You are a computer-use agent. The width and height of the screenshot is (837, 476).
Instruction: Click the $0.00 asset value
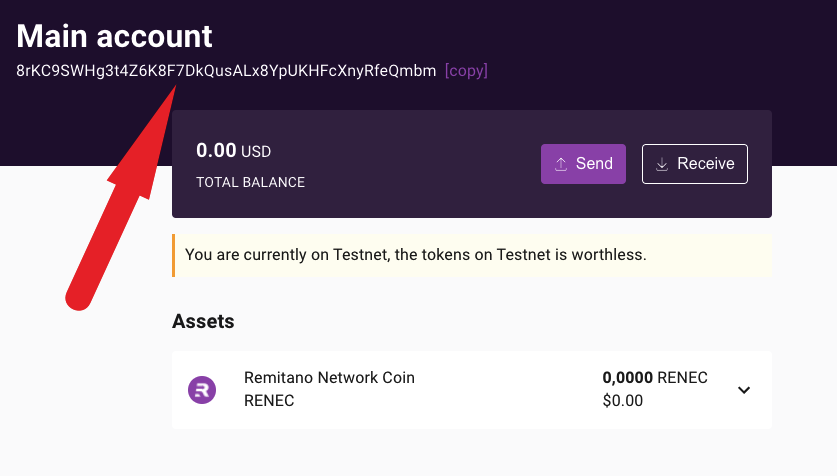[622, 401]
